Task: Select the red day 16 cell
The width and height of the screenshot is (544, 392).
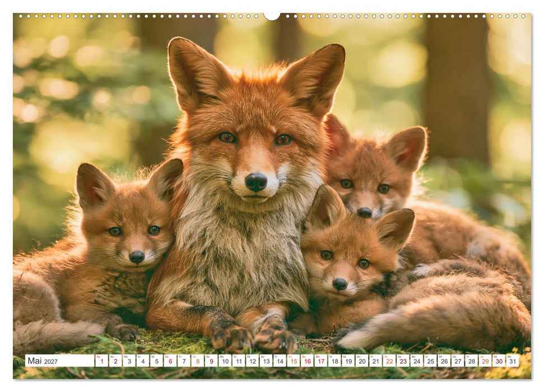Action: point(308,361)
